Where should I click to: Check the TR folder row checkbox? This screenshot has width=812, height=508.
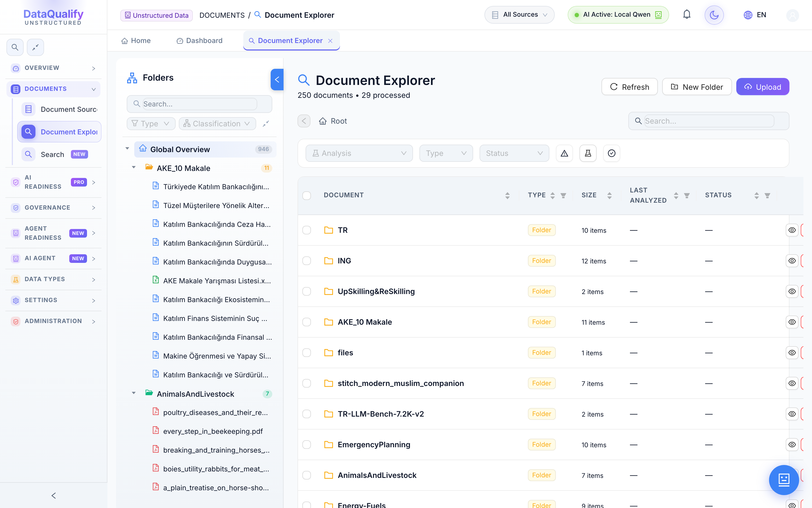[x=307, y=230]
